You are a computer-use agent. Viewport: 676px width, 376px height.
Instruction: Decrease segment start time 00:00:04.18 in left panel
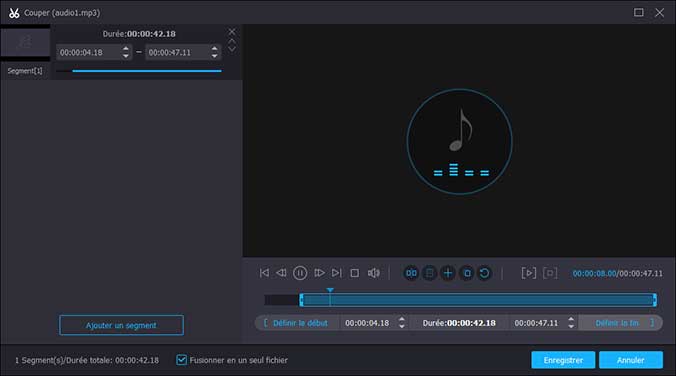coord(125,56)
